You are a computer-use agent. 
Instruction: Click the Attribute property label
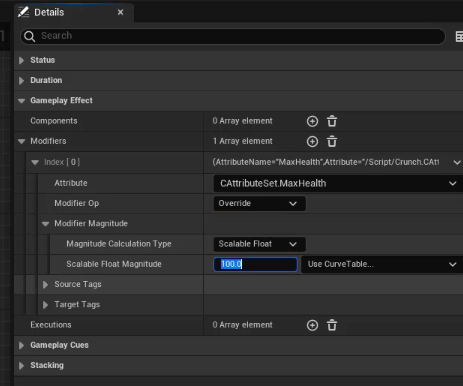point(71,183)
